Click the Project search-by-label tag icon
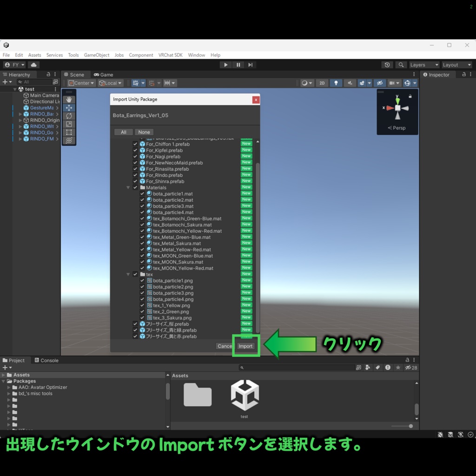This screenshot has height=476, width=476. coord(377,368)
